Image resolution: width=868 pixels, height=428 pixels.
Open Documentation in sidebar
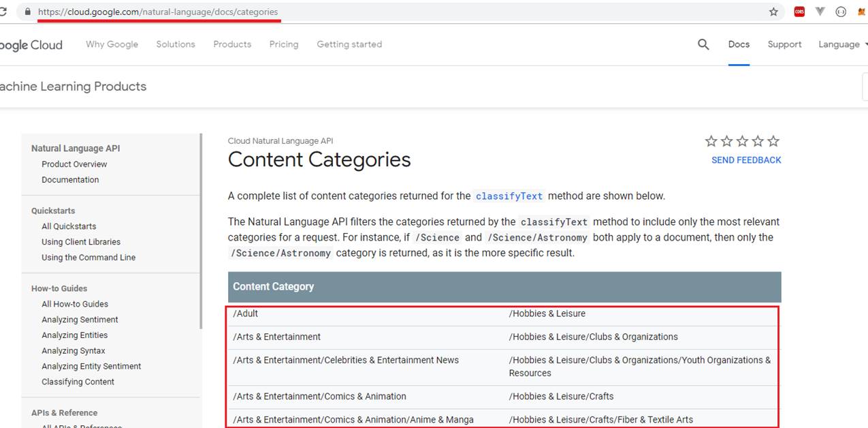pos(70,180)
